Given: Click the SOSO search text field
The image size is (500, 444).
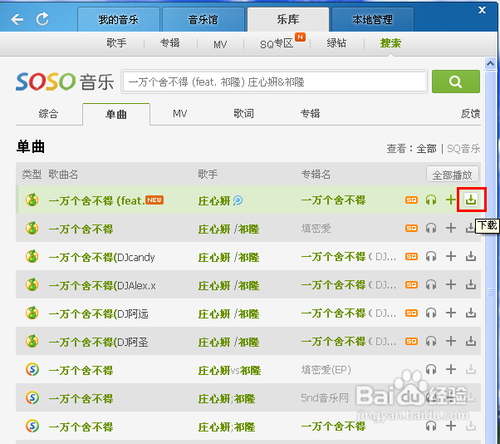Looking at the screenshot, I should pyautogui.click(x=274, y=81).
